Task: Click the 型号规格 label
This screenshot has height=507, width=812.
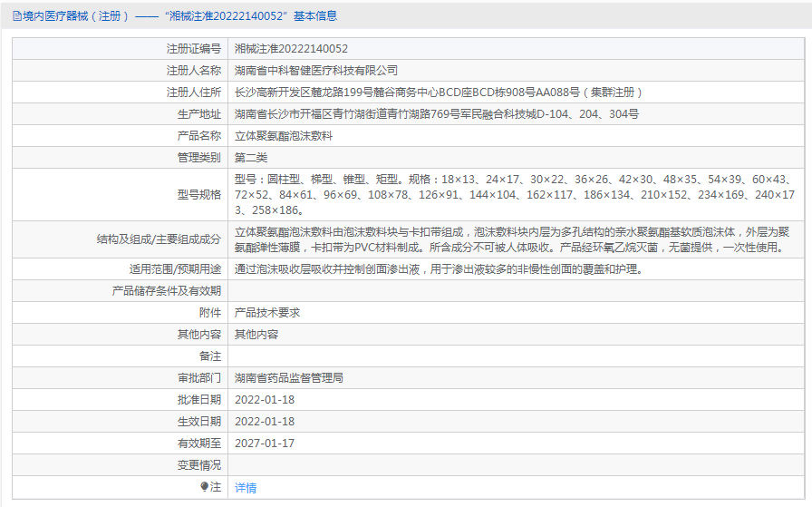Action: 198,194
